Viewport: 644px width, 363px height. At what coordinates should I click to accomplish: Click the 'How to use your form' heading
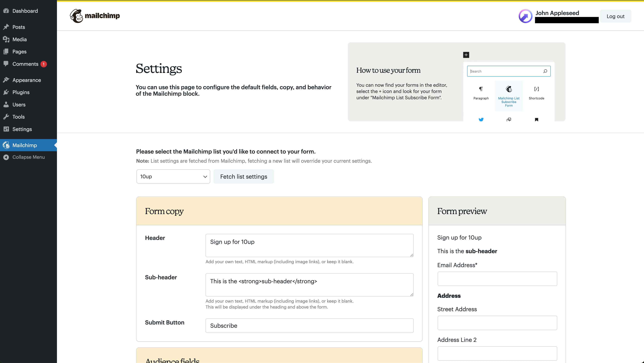[388, 70]
